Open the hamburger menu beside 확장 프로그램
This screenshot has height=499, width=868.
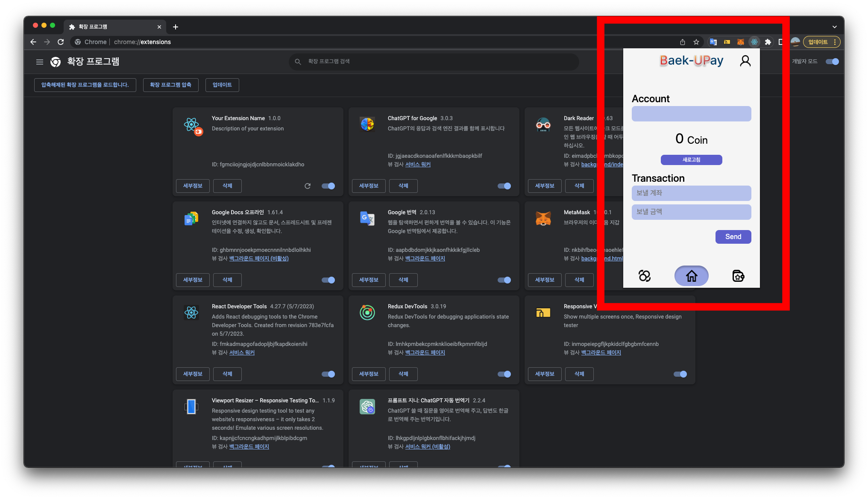tap(40, 62)
